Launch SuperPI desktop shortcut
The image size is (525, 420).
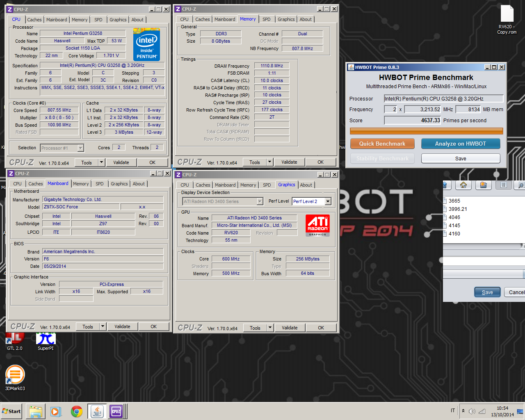(46, 341)
